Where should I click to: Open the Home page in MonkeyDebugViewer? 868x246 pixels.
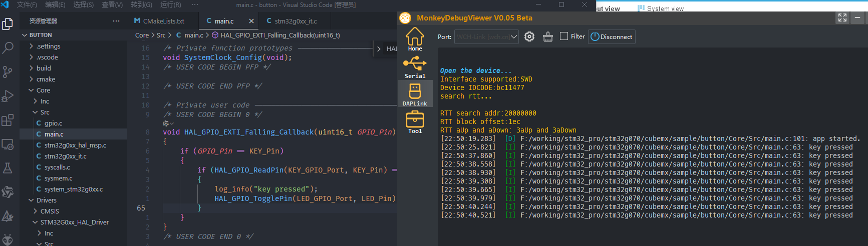tap(415, 39)
